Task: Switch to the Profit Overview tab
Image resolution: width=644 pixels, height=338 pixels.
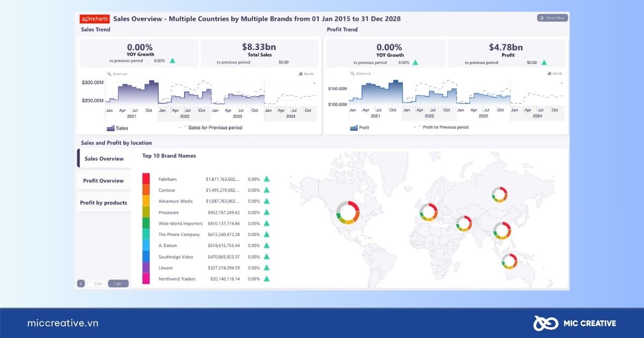Action: 104,181
